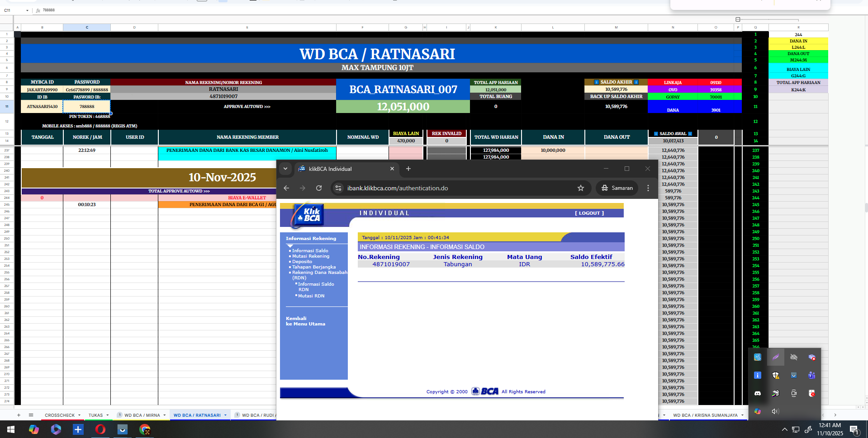Select the yellow DANA IN cell
This screenshot has height=438, width=868.
pos(798,41)
